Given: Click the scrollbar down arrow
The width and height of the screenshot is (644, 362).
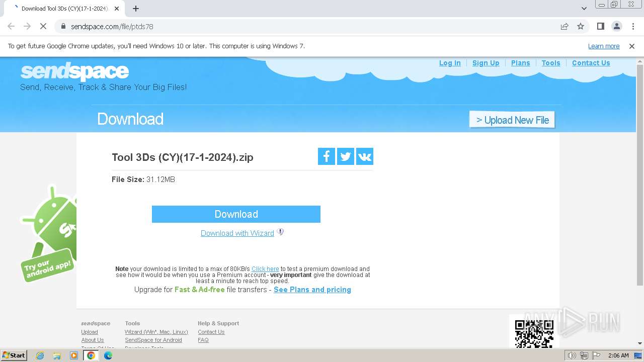Looking at the screenshot, I should click(x=640, y=343).
